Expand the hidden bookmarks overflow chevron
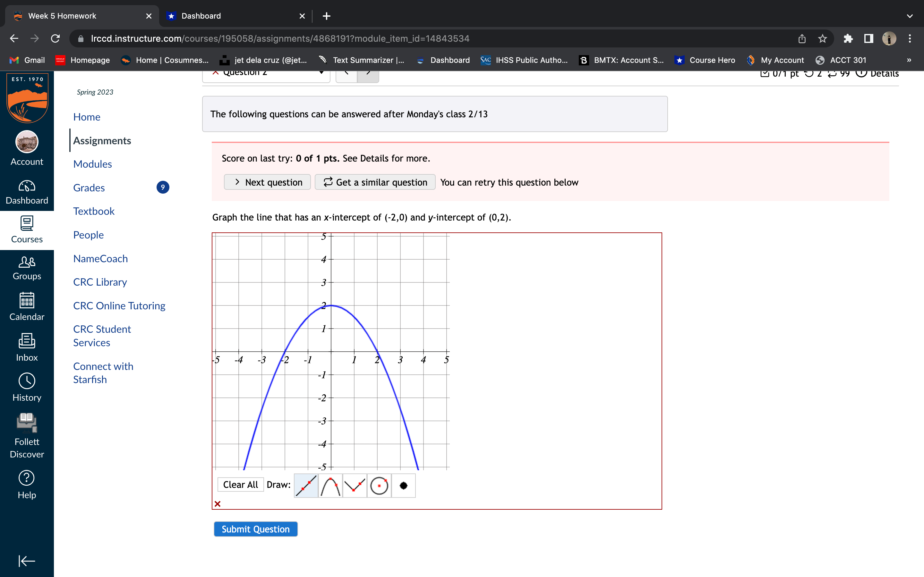The image size is (924, 577). tap(909, 60)
